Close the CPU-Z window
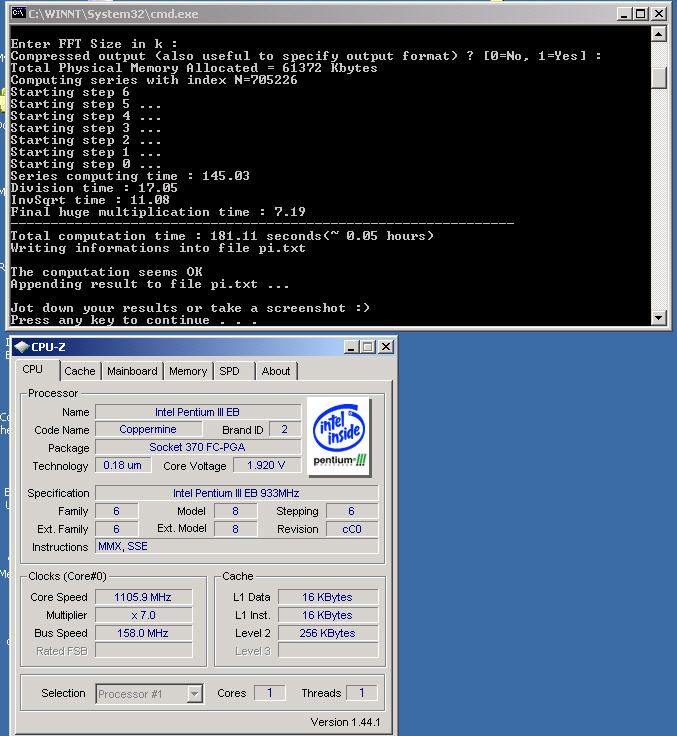677x736 pixels. pos(385,347)
